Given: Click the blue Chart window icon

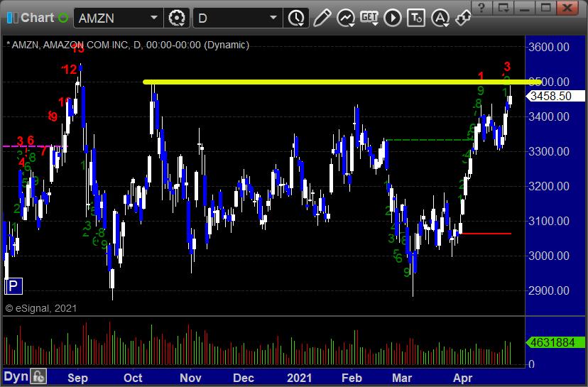Looking at the screenshot, I should pos(12,18).
